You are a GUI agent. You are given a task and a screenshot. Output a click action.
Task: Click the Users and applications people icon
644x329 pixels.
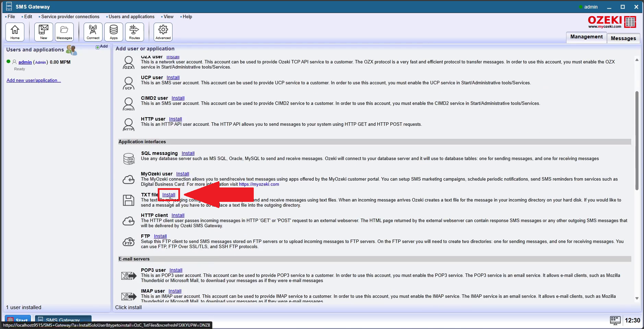[71, 50]
